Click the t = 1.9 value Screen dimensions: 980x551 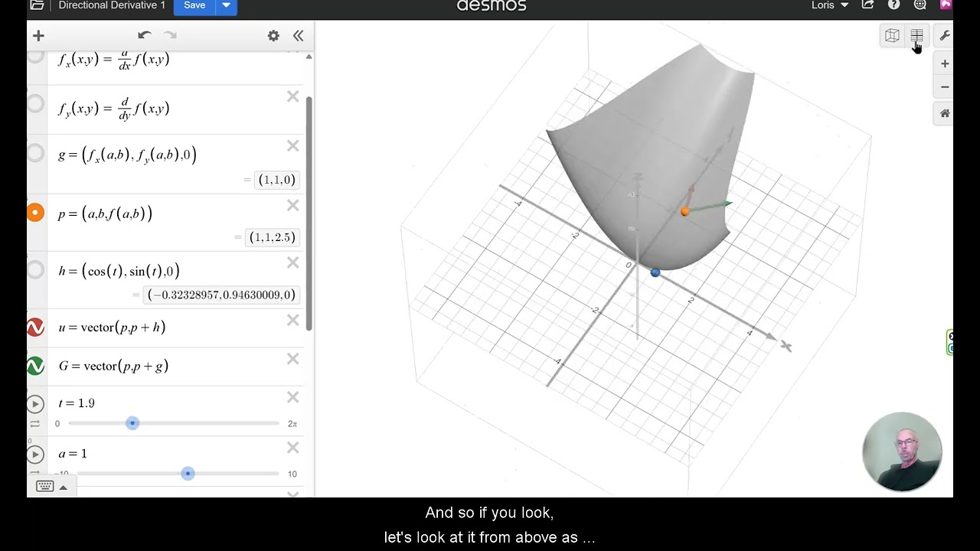coord(77,403)
